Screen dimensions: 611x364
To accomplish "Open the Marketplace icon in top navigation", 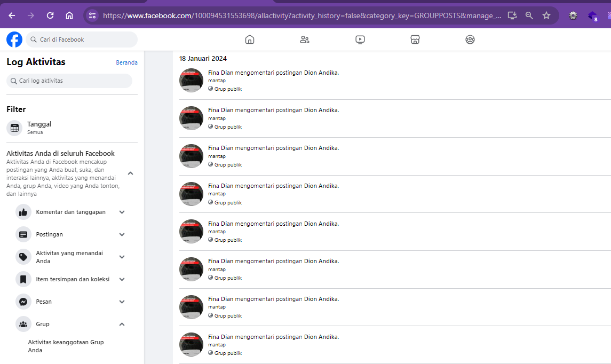I will tap(415, 39).
